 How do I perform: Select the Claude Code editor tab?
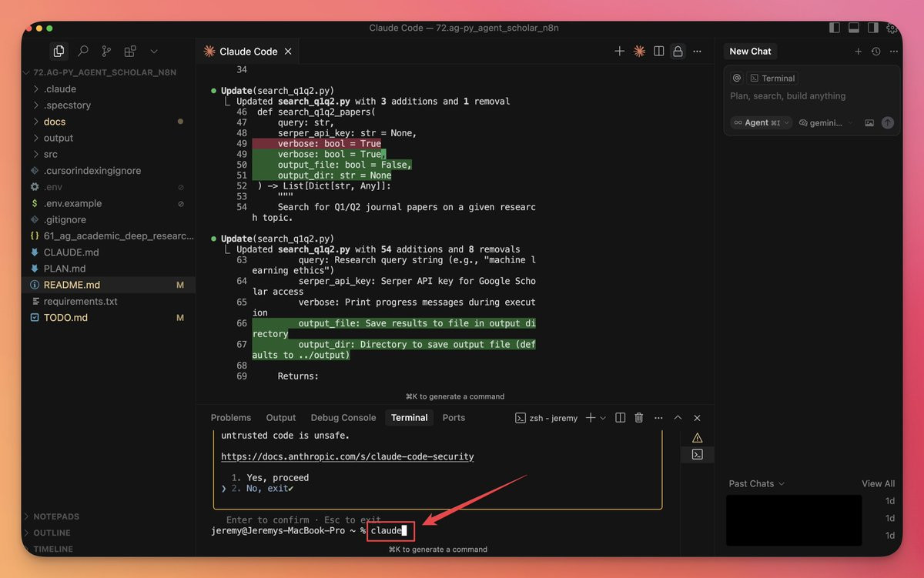[248, 52]
